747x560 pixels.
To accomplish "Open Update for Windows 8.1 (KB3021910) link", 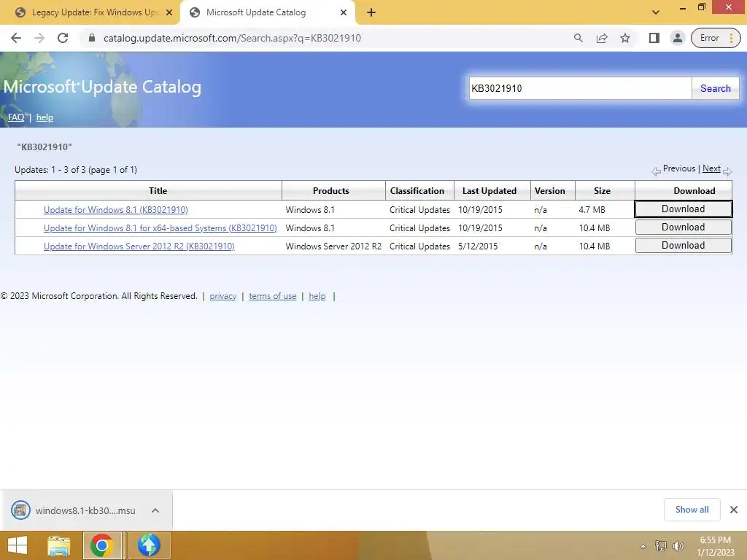I will [116, 209].
